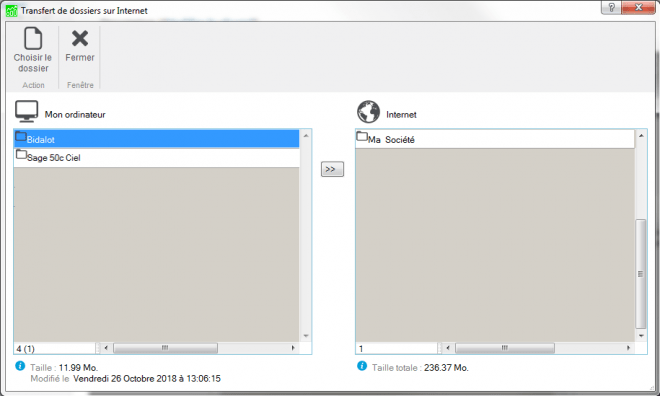The height and width of the screenshot is (396, 660).
Task: Select the Bidalot folder row
Action: [157, 139]
